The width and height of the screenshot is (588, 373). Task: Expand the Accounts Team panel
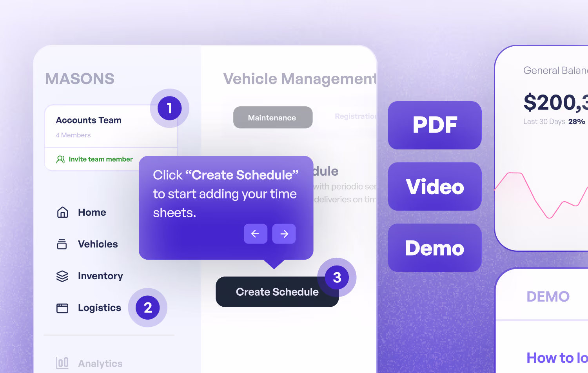pyautogui.click(x=98, y=126)
